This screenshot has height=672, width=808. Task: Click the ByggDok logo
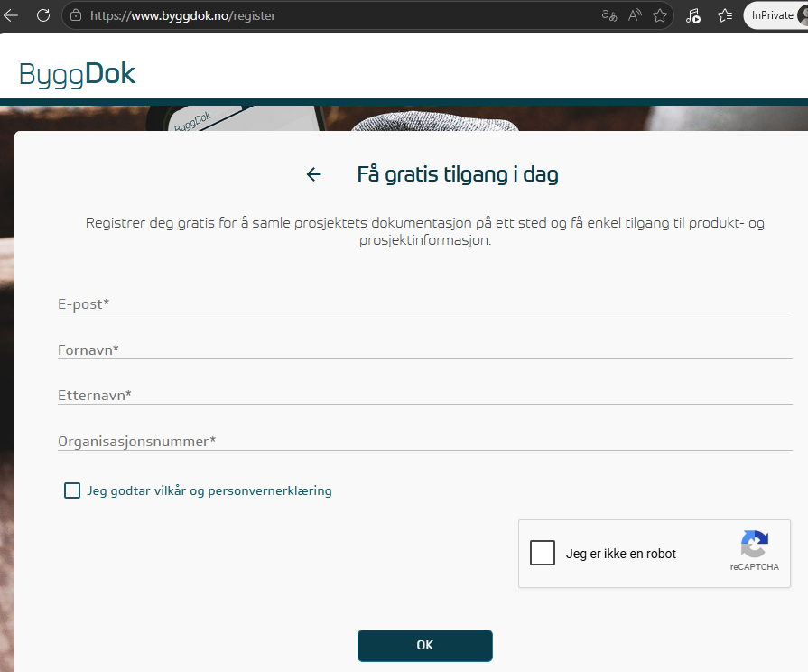tap(77, 74)
